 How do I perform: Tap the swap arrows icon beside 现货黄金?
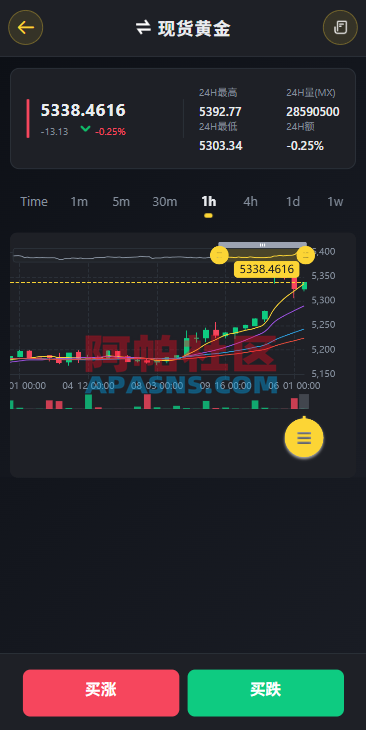143,27
